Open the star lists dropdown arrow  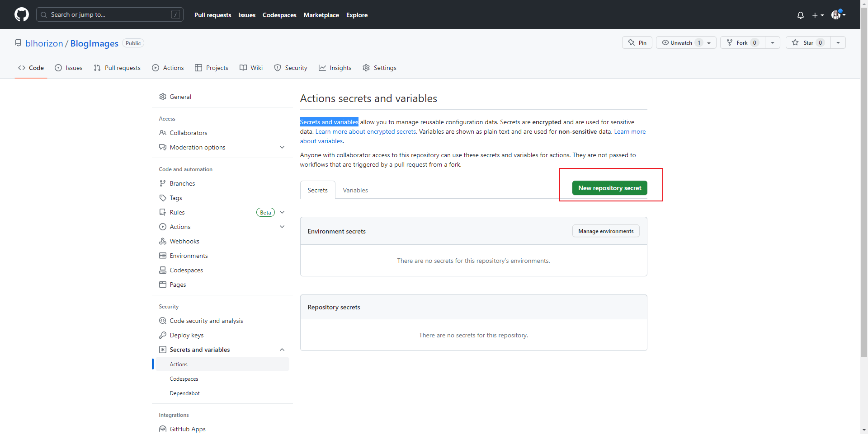tap(838, 42)
